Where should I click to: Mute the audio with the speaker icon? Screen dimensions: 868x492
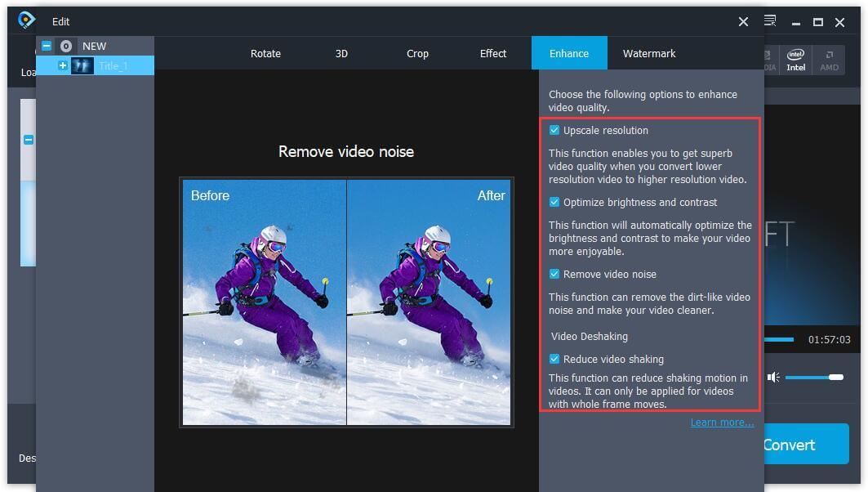pyautogui.click(x=772, y=377)
